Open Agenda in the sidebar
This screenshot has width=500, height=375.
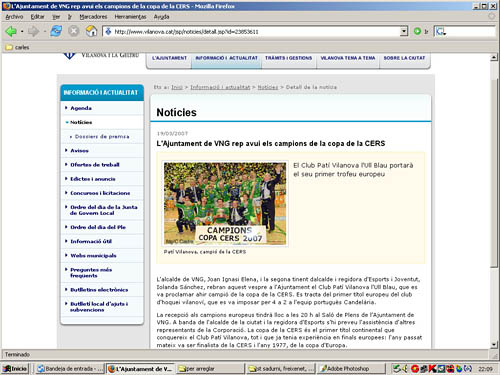81,108
